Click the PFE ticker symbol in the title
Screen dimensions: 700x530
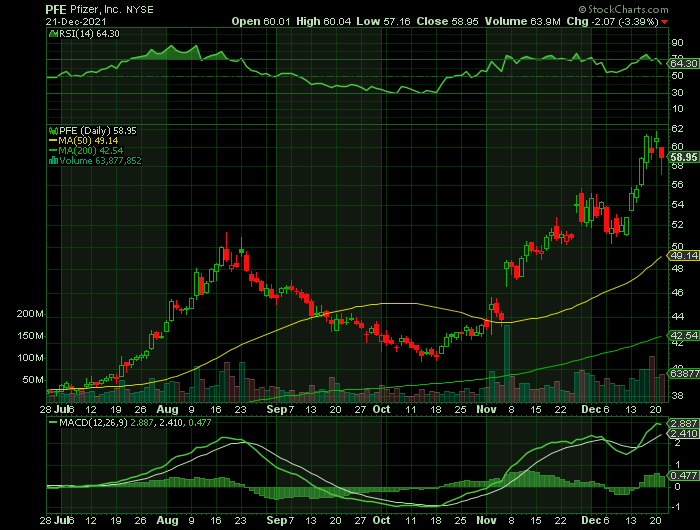(56, 9)
